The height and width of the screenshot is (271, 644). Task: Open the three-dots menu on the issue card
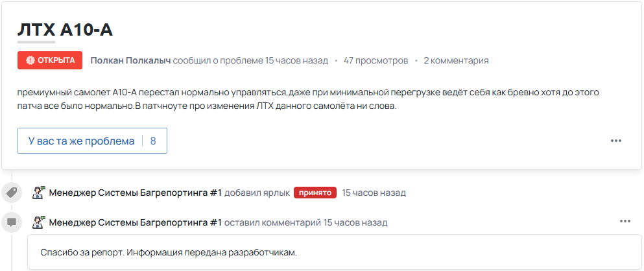(x=615, y=141)
